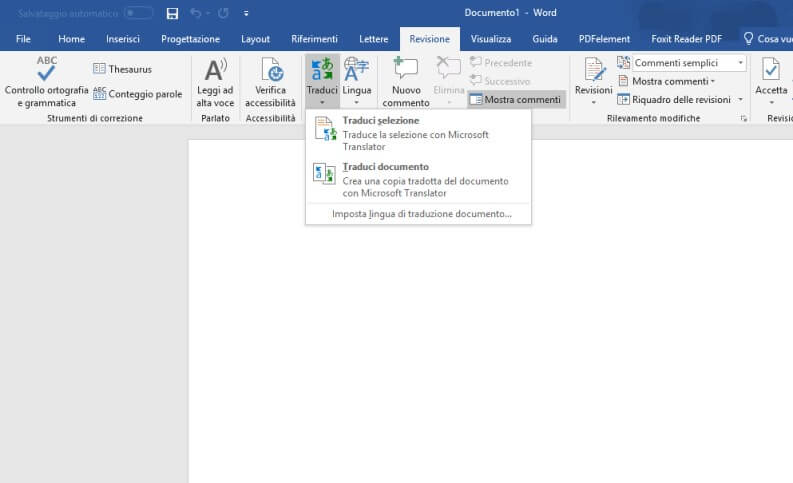The width and height of the screenshot is (793, 483).
Task: Open the Guida tab
Action: (x=545, y=39)
